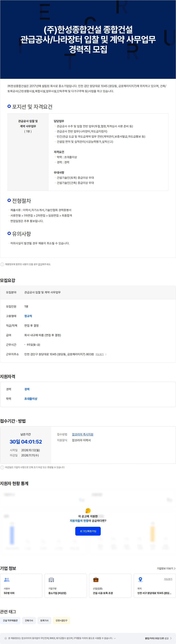This screenshot has height=644, width=176.
Task: Click the 문의 link in notice
Action: [x=40, y=264]
